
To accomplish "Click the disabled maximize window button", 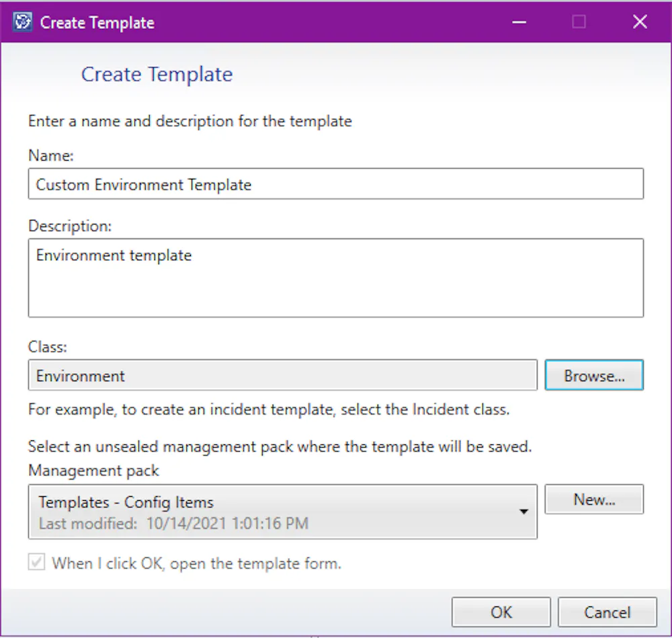I will point(579,22).
